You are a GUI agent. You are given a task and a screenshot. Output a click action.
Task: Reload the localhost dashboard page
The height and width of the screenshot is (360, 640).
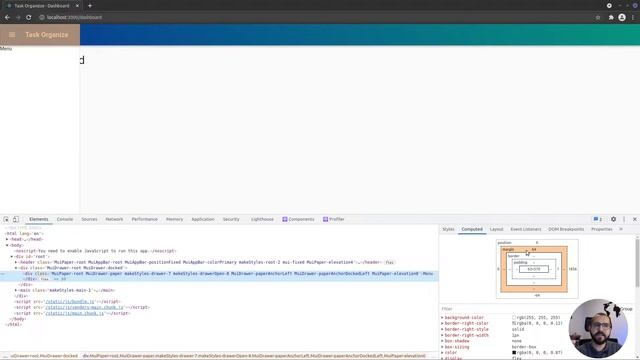click(x=29, y=18)
